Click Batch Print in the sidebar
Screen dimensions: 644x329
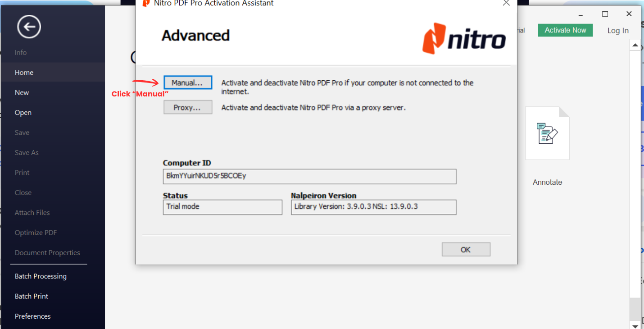(x=32, y=296)
